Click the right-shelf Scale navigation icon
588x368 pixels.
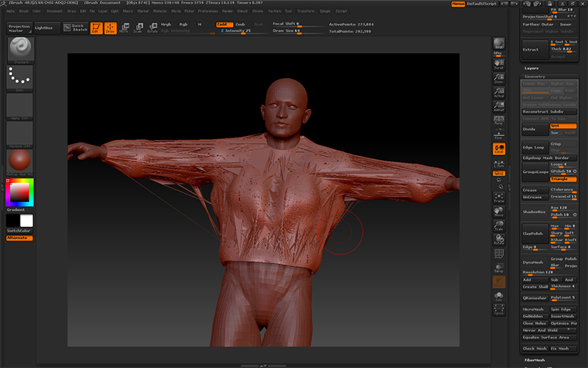[499, 226]
